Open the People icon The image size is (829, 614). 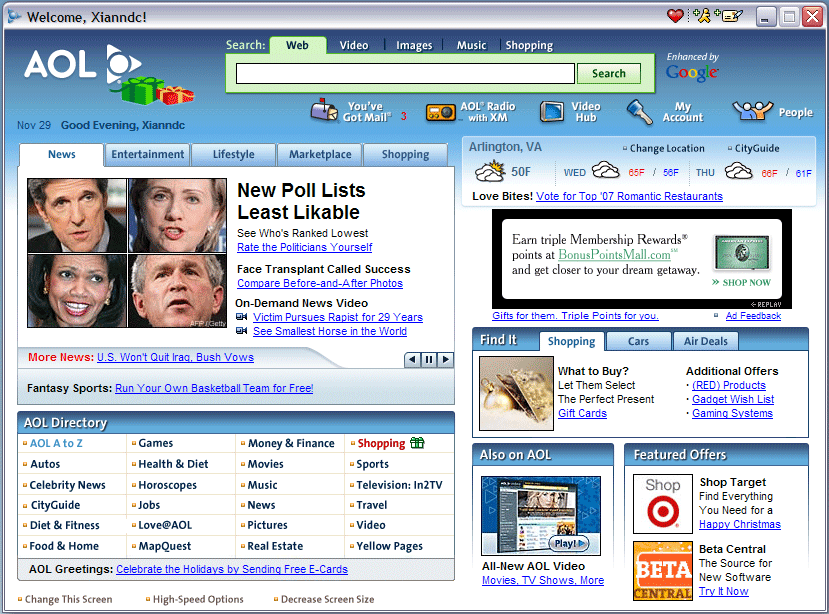pos(752,111)
